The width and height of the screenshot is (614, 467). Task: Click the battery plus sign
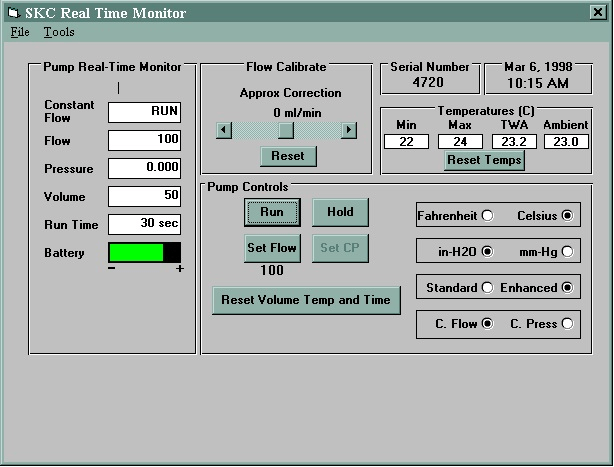point(180,269)
